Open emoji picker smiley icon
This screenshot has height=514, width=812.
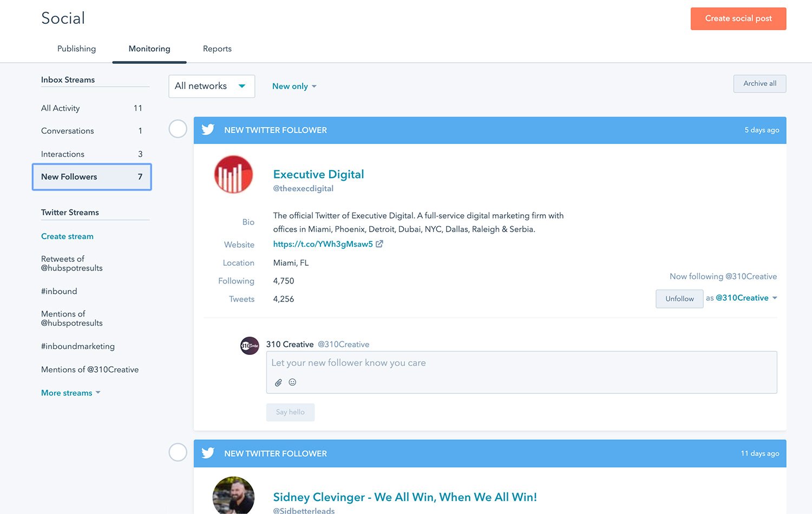click(x=292, y=382)
